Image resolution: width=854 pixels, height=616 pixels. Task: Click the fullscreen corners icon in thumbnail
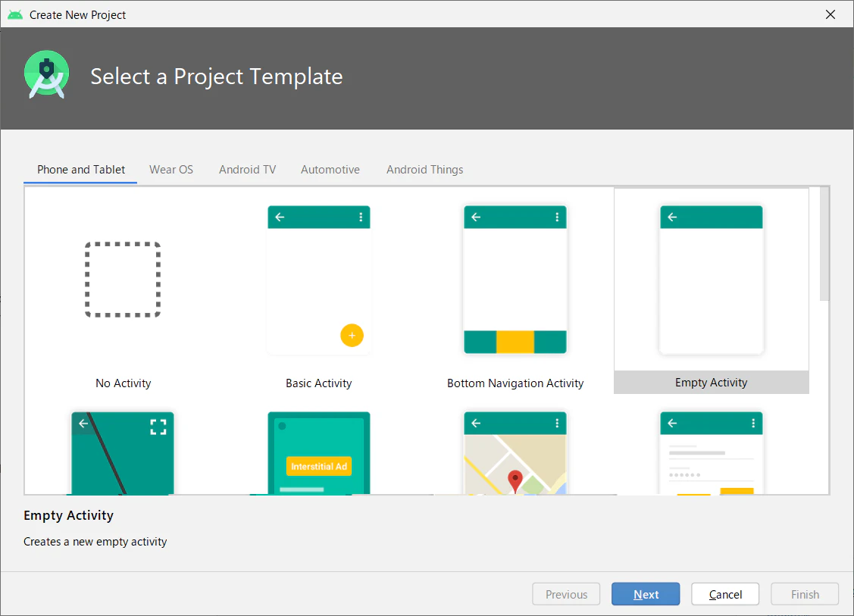click(158, 427)
